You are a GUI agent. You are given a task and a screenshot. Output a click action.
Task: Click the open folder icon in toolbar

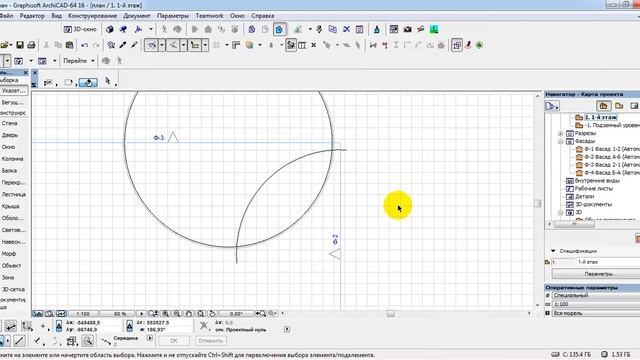point(4,45)
